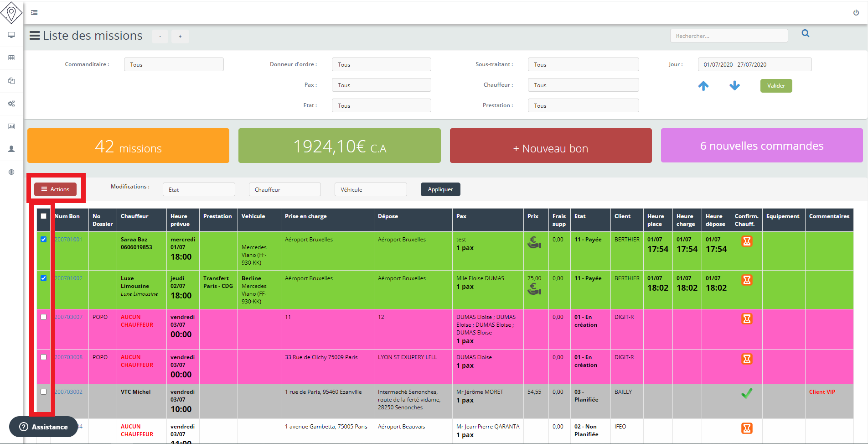This screenshot has height=444, width=868.
Task: Open the statistics chart sidebar icon
Action: (x=11, y=126)
